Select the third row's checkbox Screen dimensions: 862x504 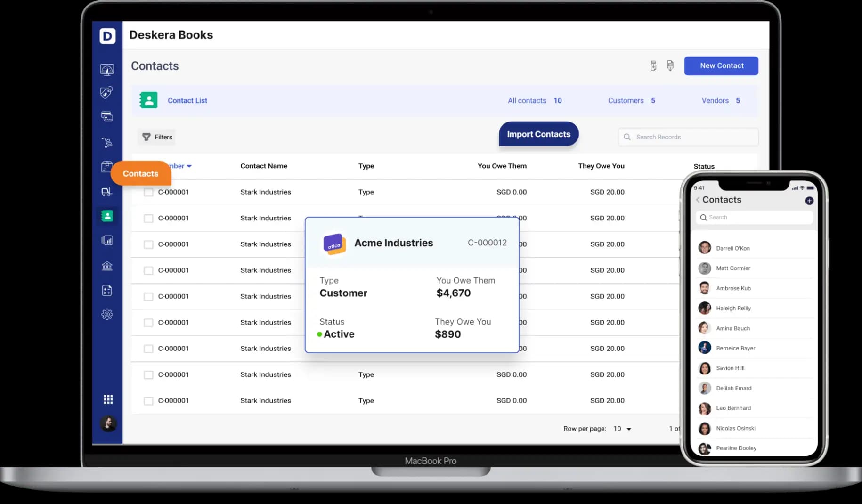(x=148, y=244)
